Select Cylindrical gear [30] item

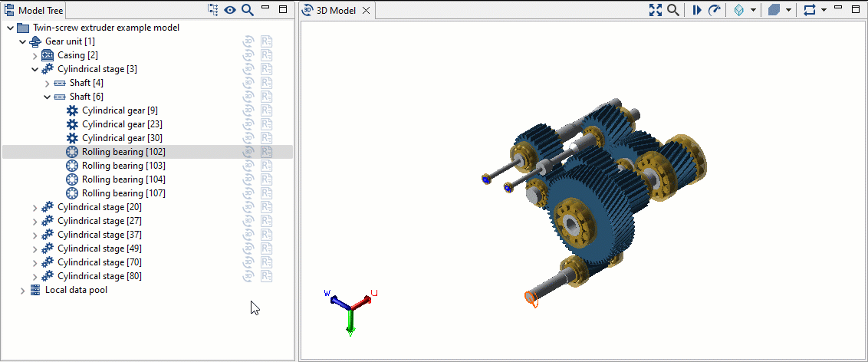(123, 138)
